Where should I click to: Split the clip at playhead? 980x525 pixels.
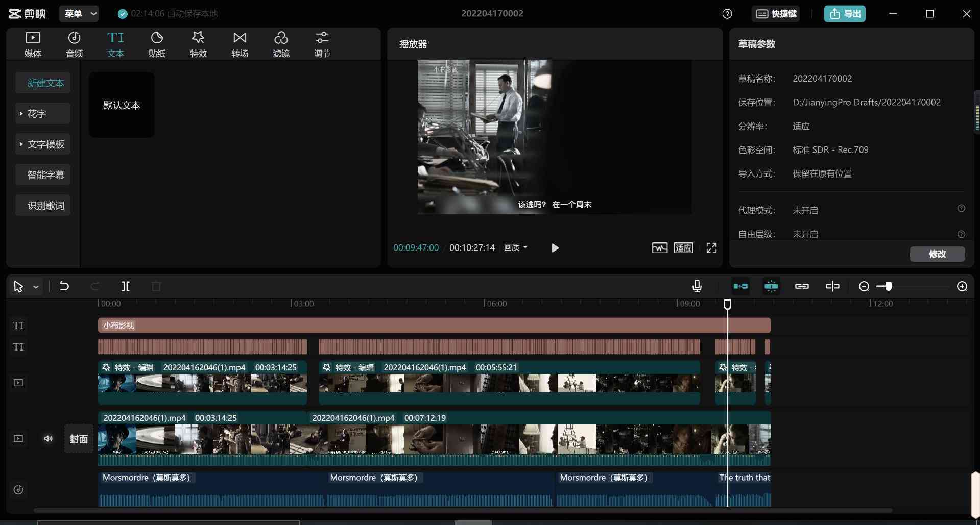[125, 286]
